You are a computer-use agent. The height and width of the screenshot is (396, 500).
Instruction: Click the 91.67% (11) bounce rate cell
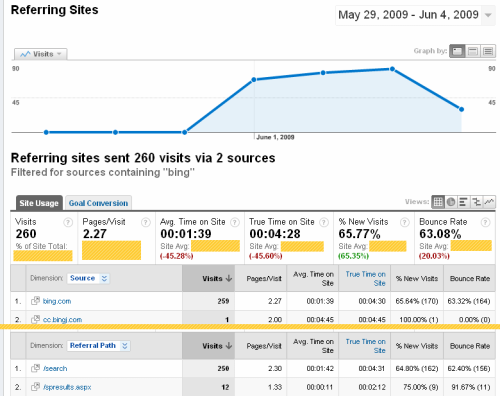point(469,387)
